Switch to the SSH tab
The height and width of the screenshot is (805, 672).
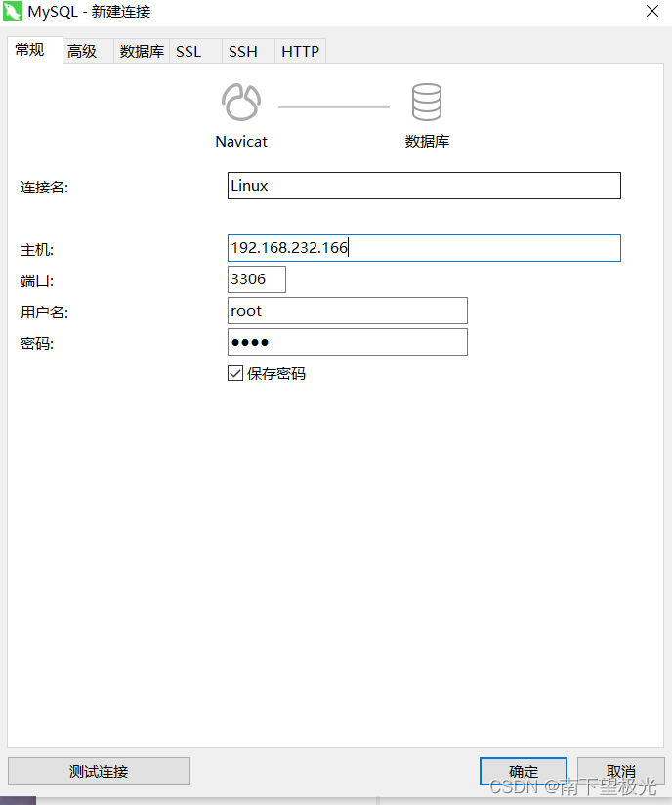[248, 52]
